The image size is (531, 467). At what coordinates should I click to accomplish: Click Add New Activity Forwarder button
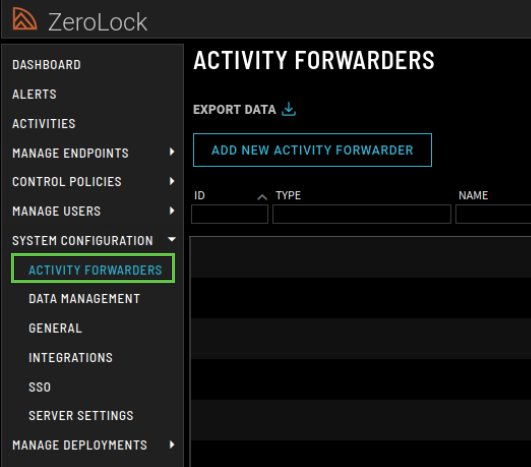312,150
